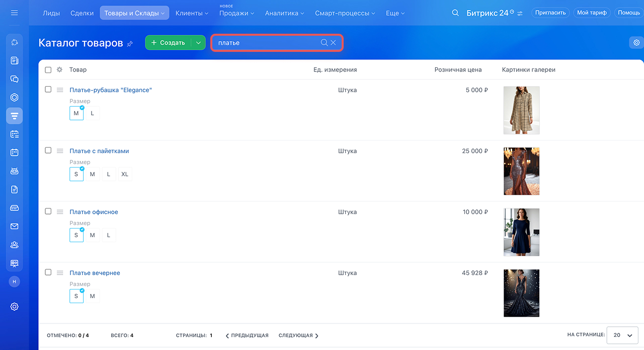
Task: Tick the Платье вечернее row checkbox
Action: coord(48,272)
